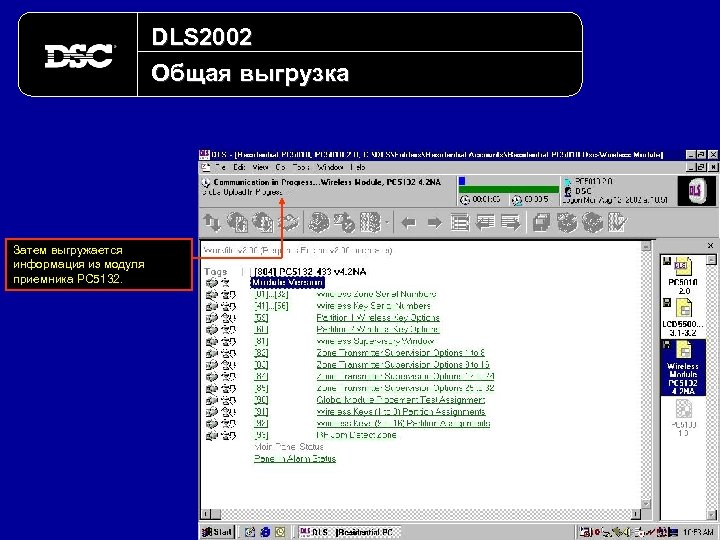This screenshot has height=540, width=720.
Task: Open Zone Transmitter Supervision Options 9 to 16
Action: (403, 365)
